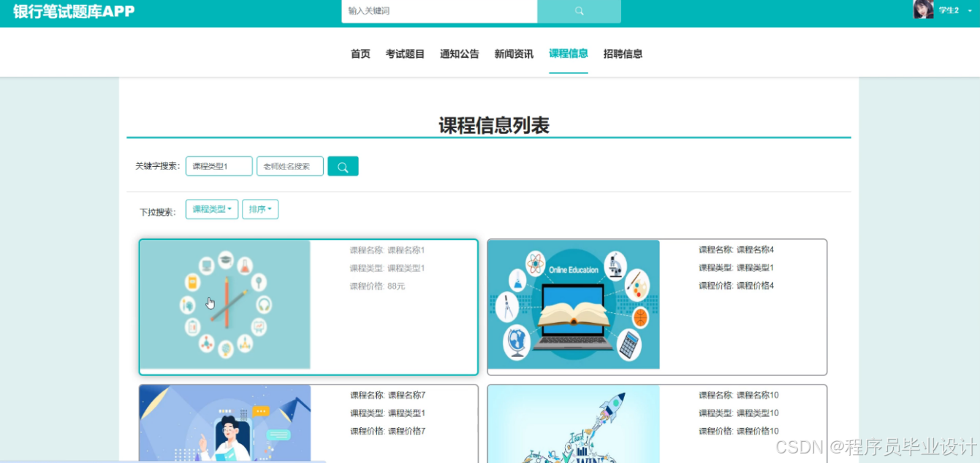This screenshot has width=980, height=463.
Task: Click the 老师姓名搜索 input field
Action: 289,166
